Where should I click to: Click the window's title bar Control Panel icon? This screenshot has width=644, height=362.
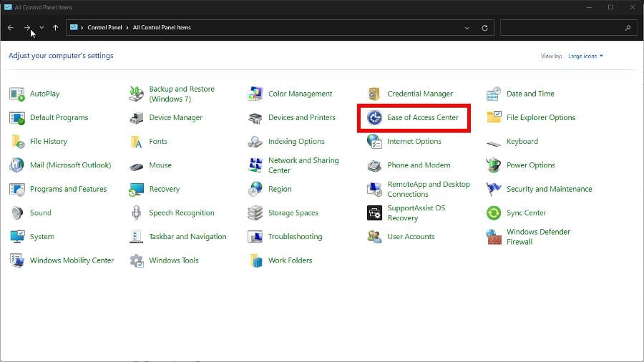coord(8,7)
